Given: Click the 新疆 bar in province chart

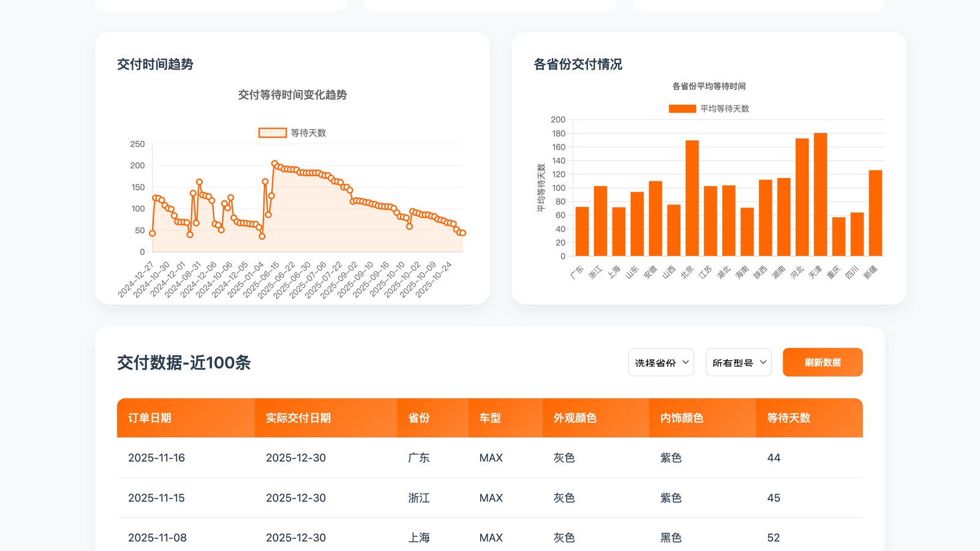Looking at the screenshot, I should [x=875, y=213].
